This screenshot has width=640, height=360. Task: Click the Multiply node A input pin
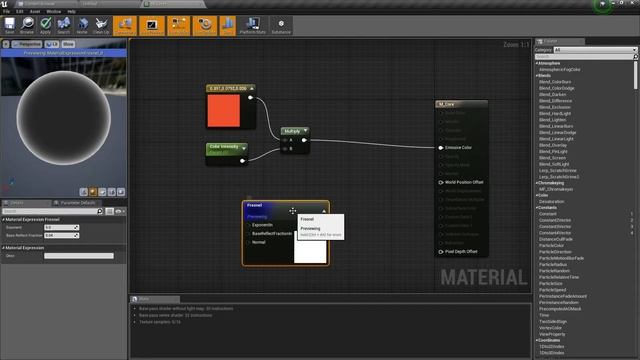(x=285, y=140)
